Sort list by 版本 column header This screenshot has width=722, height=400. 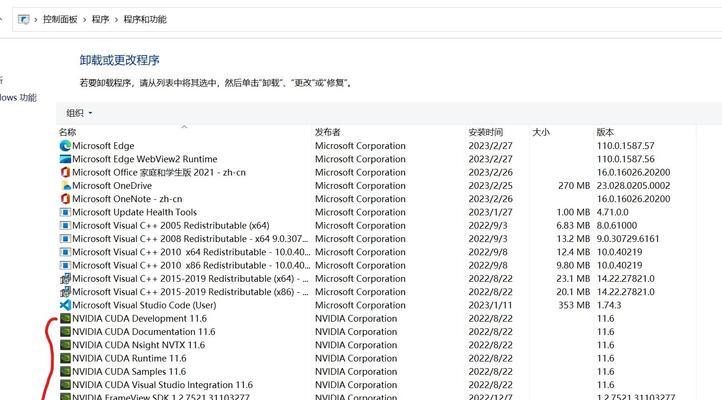605,132
